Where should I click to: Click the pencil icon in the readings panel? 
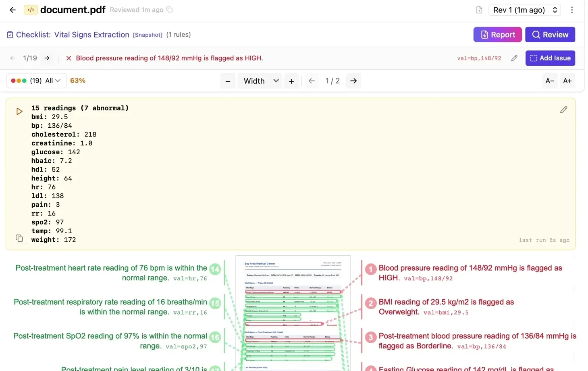[x=563, y=110]
